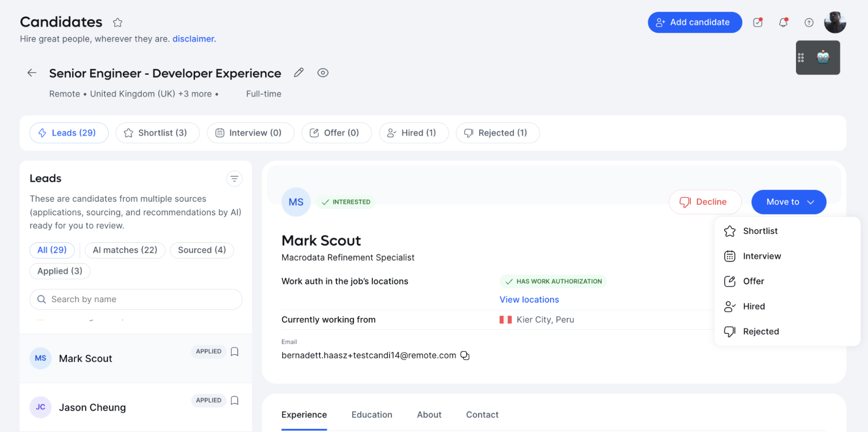Select Interview from the Move to menu
The image size is (868, 432).
pos(762,256)
